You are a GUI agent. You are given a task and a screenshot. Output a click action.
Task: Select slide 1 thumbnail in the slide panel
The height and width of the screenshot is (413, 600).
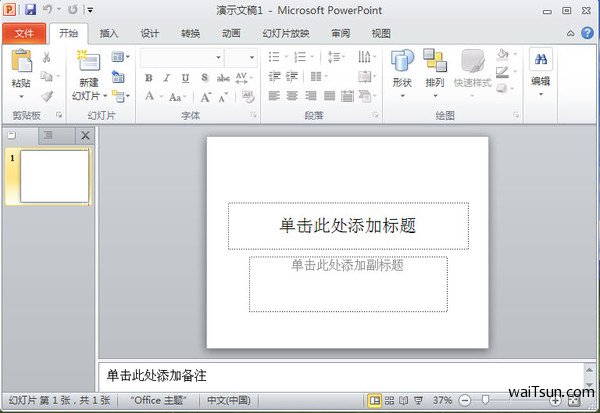pos(54,176)
